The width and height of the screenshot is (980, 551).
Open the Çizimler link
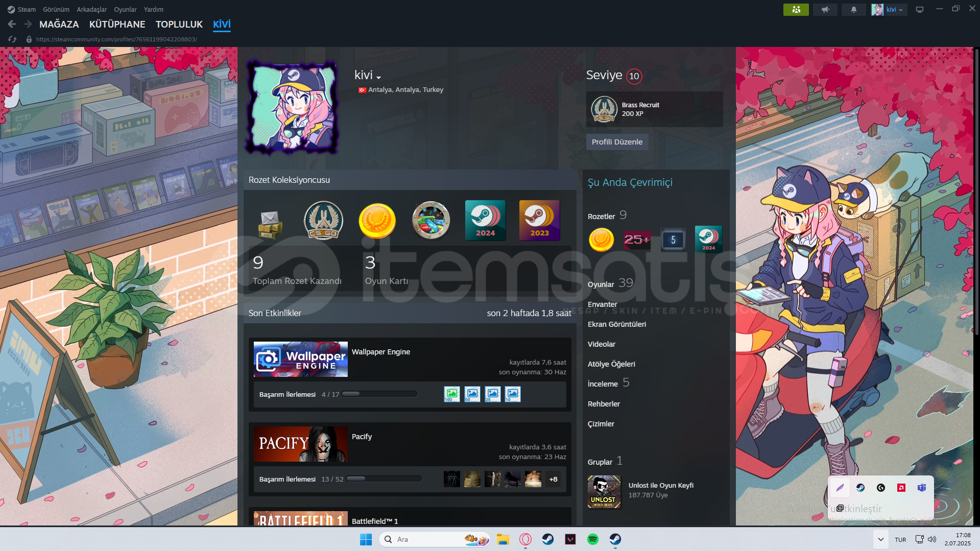coord(601,424)
